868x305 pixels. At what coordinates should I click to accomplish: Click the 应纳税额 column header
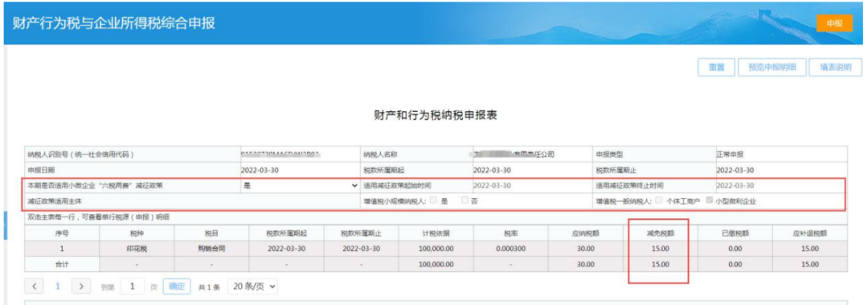click(x=585, y=233)
